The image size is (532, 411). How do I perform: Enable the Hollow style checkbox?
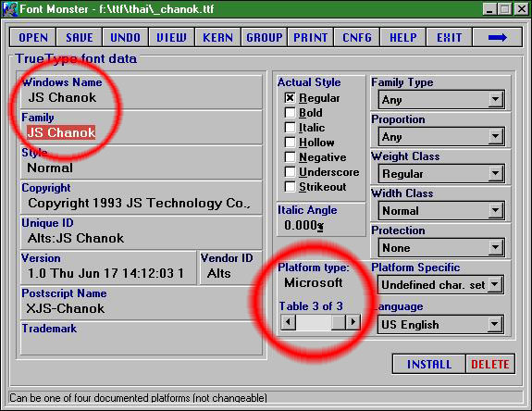(290, 143)
